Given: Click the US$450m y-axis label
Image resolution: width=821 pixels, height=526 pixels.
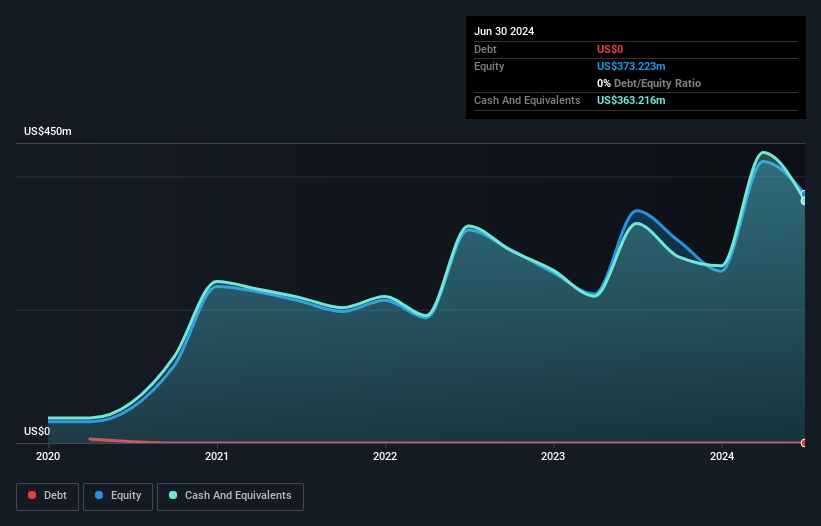Looking at the screenshot, I should point(48,131).
